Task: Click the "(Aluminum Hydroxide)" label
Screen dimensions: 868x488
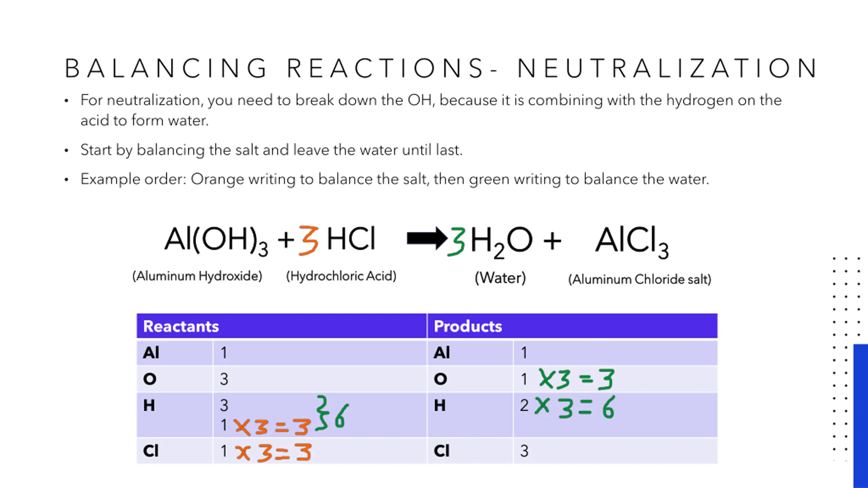Action: [197, 276]
